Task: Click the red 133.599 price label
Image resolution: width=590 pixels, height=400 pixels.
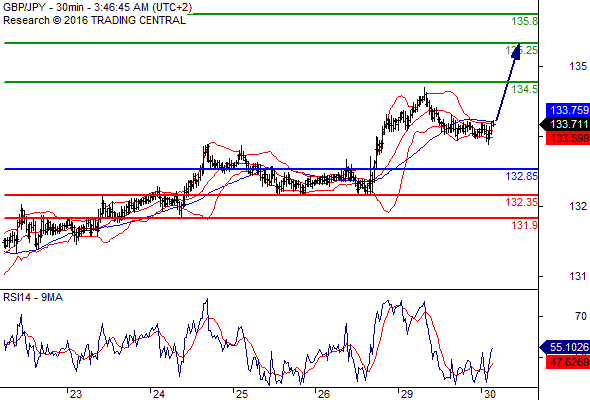Action: tap(568, 138)
